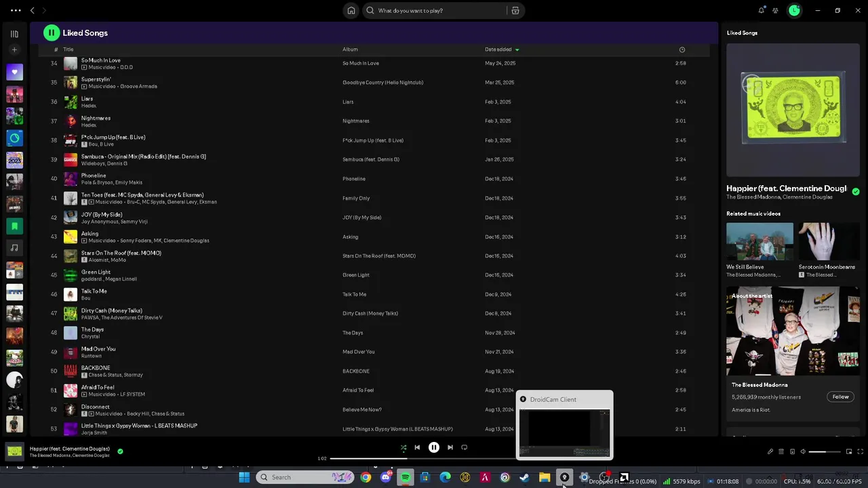The height and width of the screenshot is (488, 868).
Task: Mute with the speaker volume icon
Action: point(803,451)
